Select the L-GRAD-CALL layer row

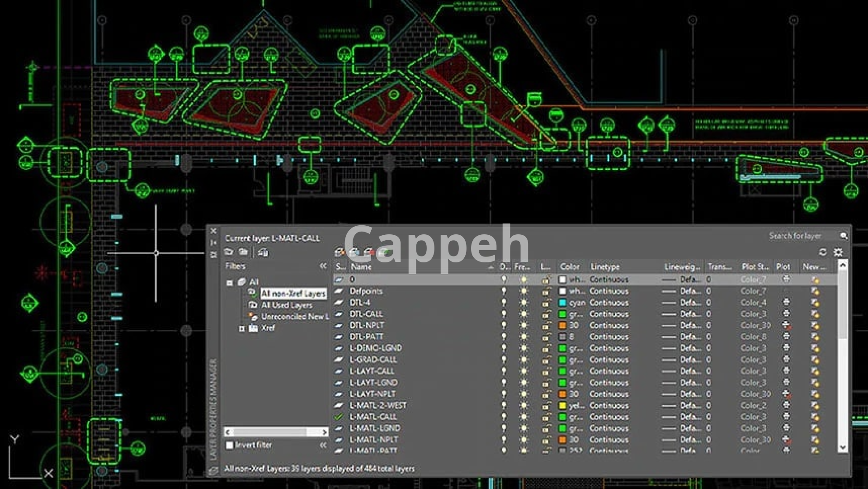point(373,360)
